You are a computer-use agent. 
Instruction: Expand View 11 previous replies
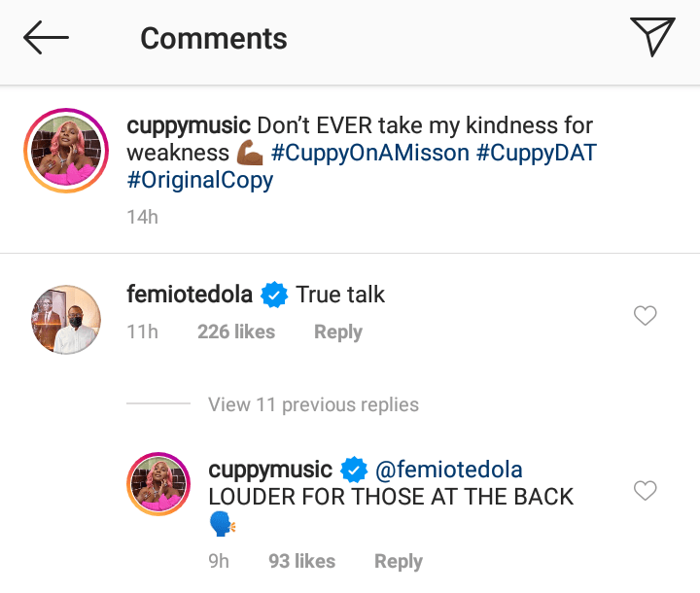[x=313, y=404]
